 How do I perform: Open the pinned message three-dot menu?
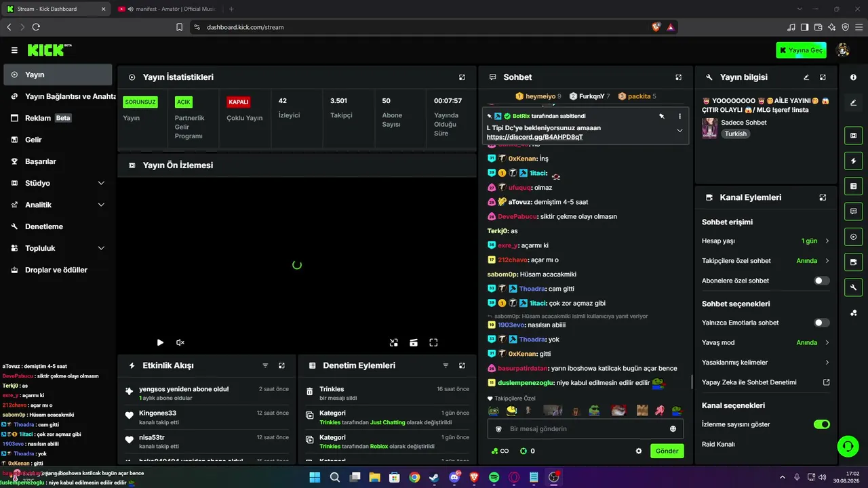[x=679, y=116]
